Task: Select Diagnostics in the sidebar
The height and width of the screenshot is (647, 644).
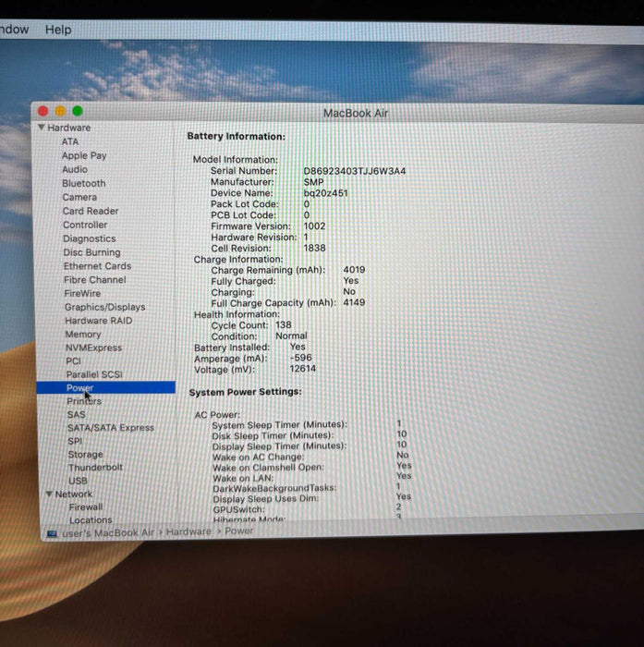Action: click(x=89, y=238)
